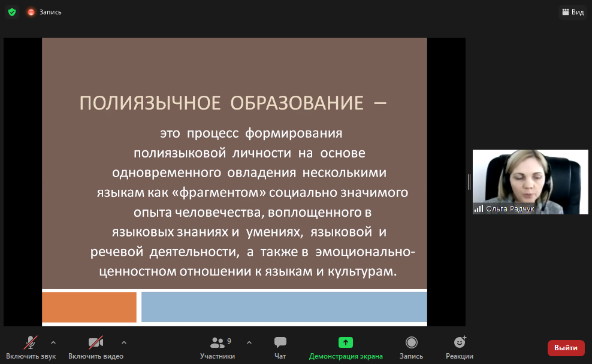Open the Реакции reactions menu
This screenshot has height=364, width=592.
point(460,348)
